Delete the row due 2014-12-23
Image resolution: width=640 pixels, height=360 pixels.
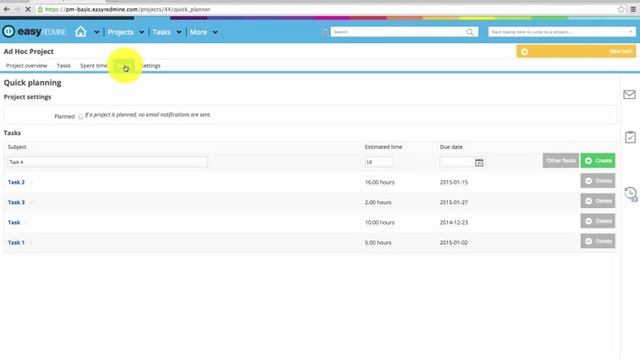coord(598,221)
